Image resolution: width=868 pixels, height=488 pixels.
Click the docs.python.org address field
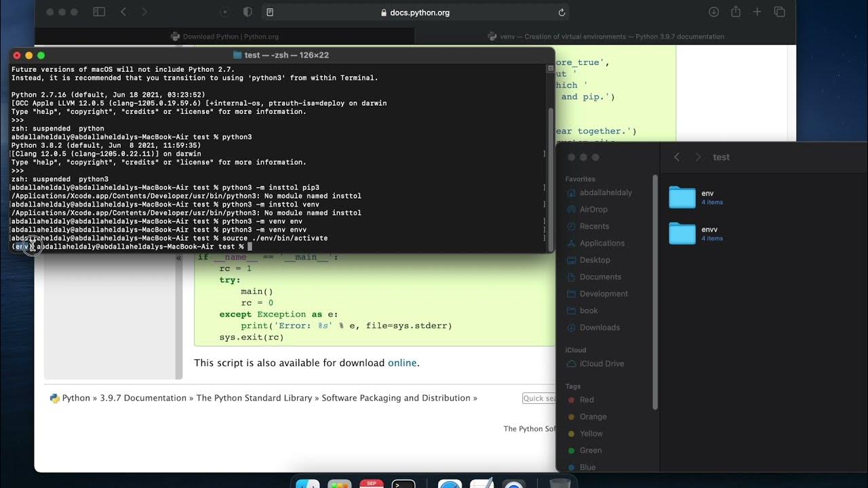pos(415,12)
